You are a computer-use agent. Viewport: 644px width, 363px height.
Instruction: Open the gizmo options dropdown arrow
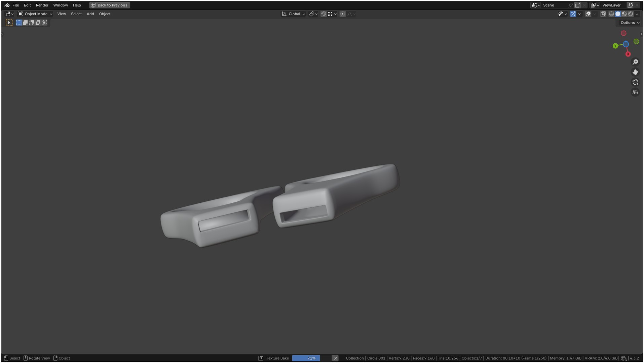point(579,14)
